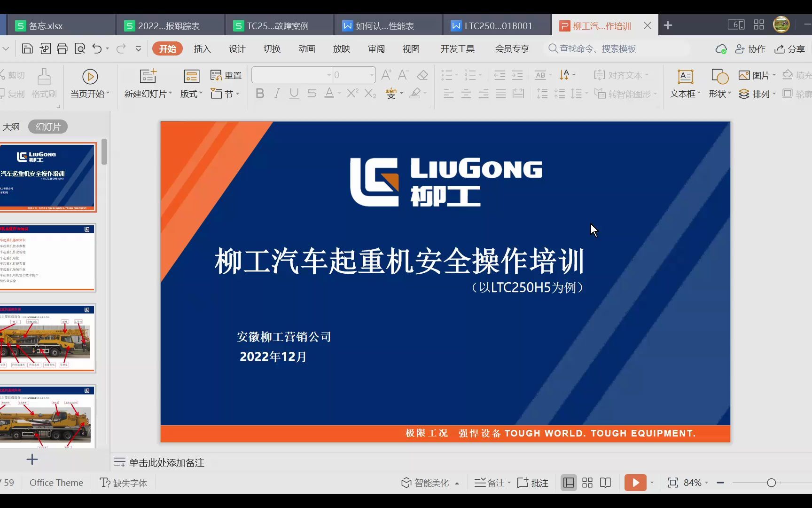
Task: Open a new document tab
Action: point(668,25)
